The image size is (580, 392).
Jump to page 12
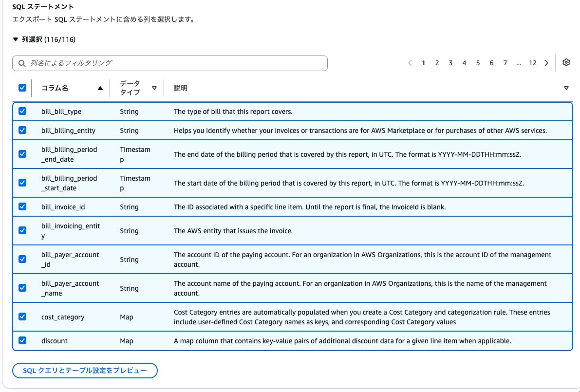(532, 63)
